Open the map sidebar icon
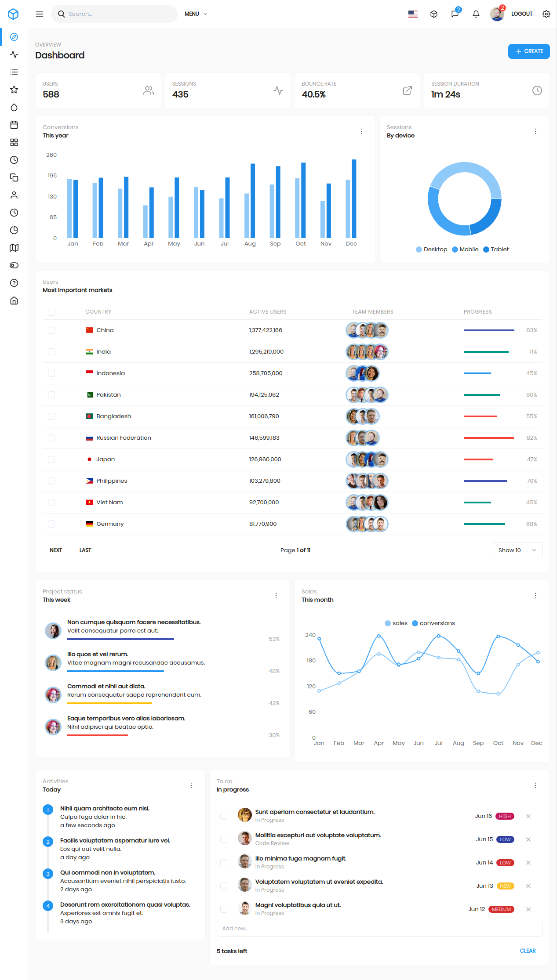Image resolution: width=557 pixels, height=980 pixels. coord(14,248)
